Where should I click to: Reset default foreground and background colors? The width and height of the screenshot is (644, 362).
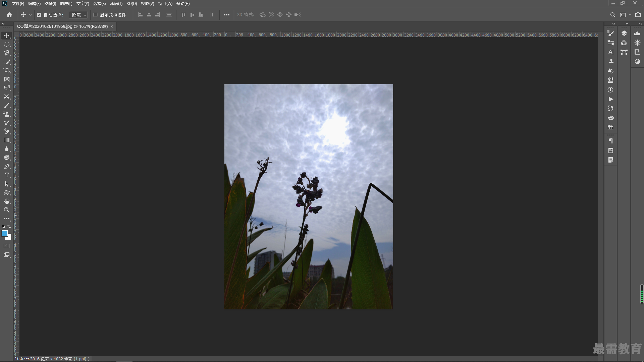click(x=3, y=227)
